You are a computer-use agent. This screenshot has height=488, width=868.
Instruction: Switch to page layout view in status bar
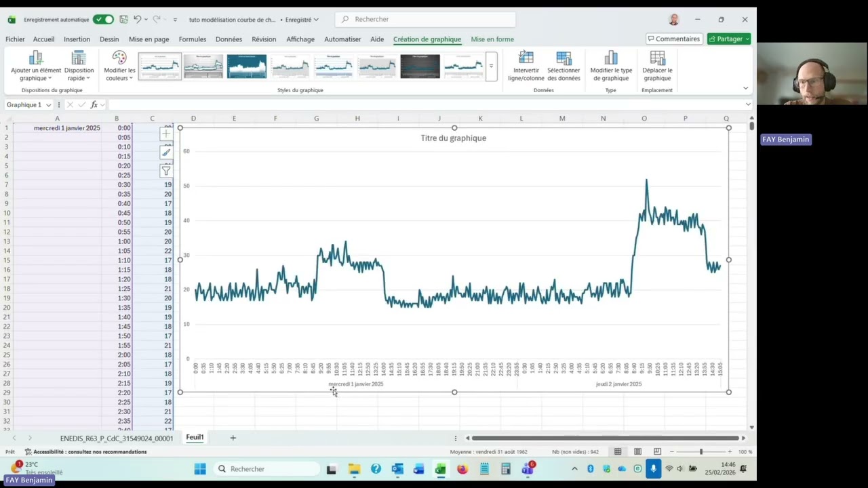click(637, 451)
